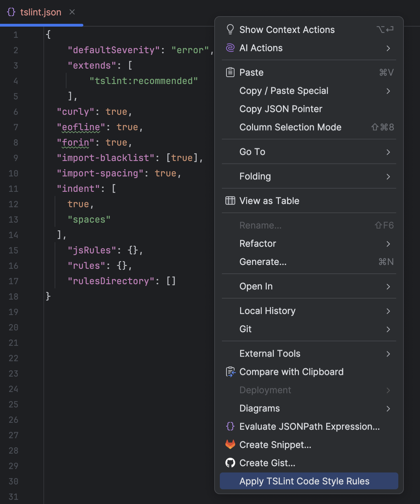Viewport: 420px width, 504px height.
Task: Expand the Go To submenu
Action: pos(252,152)
